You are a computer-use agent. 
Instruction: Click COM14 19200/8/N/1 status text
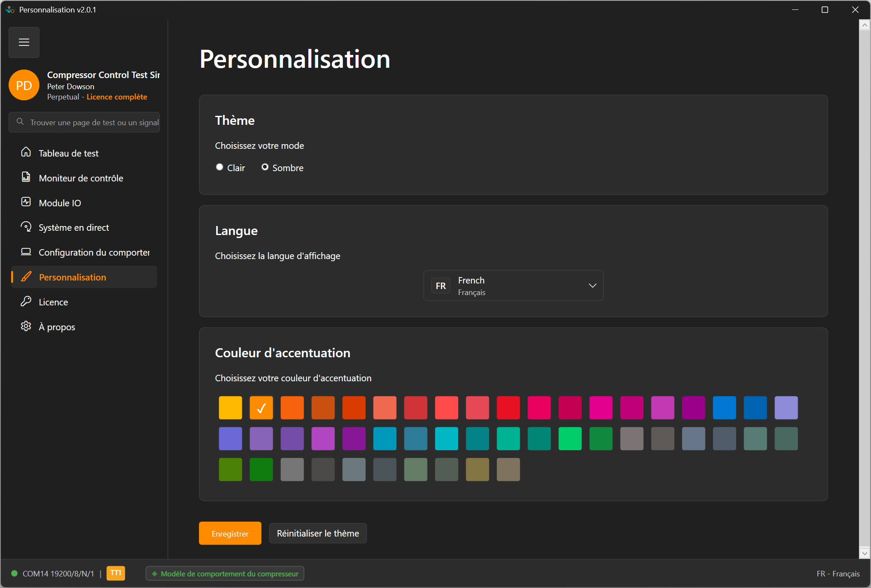pyautogui.click(x=58, y=574)
